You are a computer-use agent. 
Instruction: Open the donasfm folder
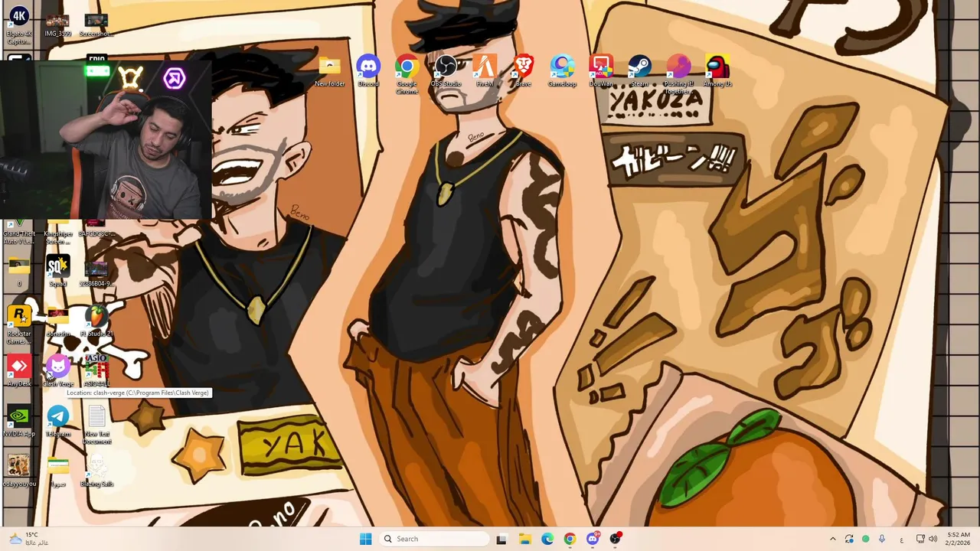(58, 322)
